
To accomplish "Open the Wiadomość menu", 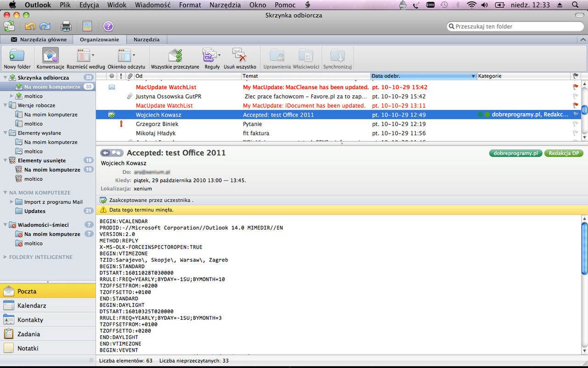I will click(x=153, y=5).
